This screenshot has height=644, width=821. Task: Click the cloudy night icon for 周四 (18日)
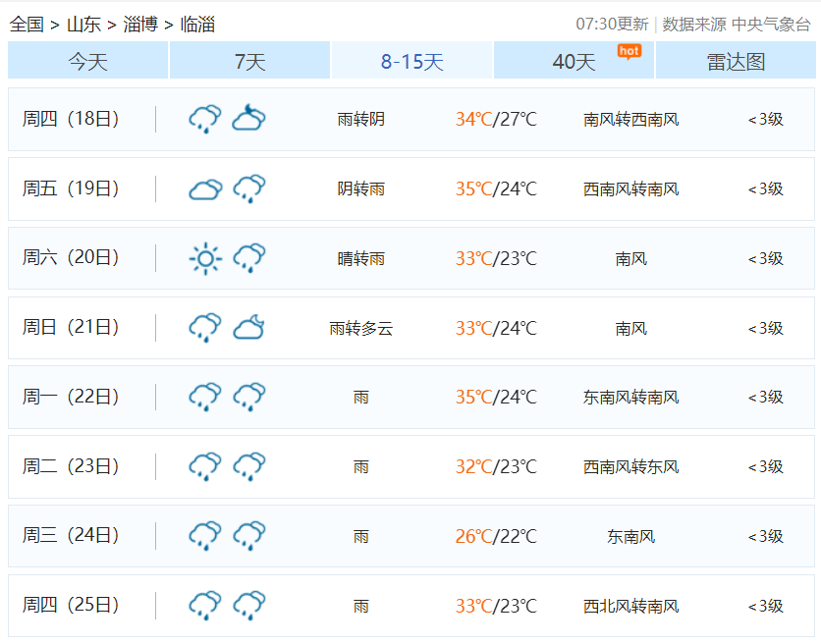pyautogui.click(x=248, y=118)
